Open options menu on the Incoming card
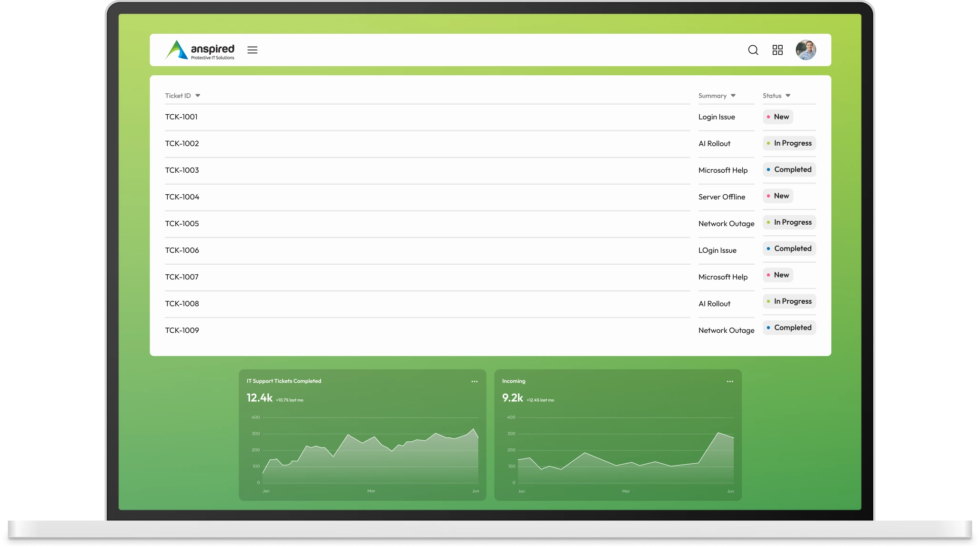 coord(730,382)
